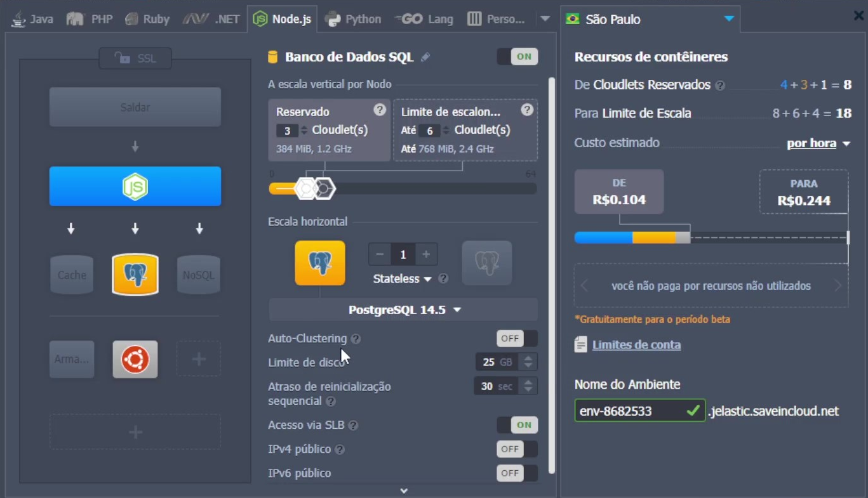
Task: Open the PostgreSQL 14.5 version dropdown
Action: click(403, 310)
